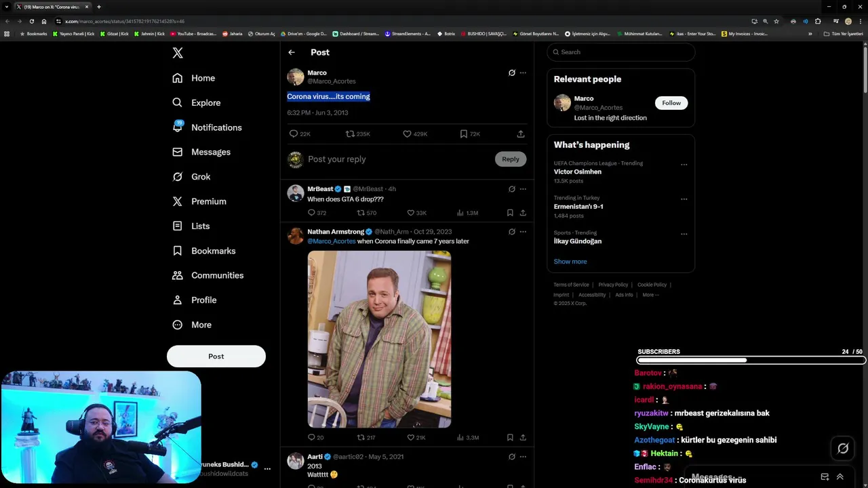Click floating Grok button bottom right
The height and width of the screenshot is (488, 868).
click(843, 448)
